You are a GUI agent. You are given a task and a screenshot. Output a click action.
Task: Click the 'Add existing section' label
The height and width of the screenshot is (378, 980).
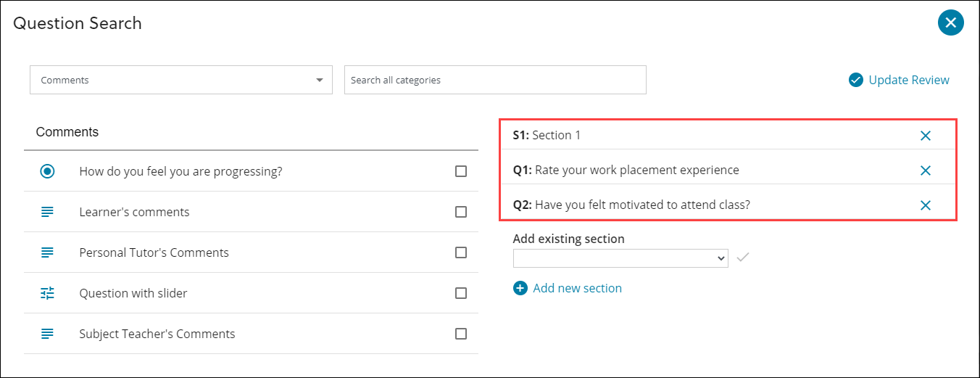(x=568, y=239)
